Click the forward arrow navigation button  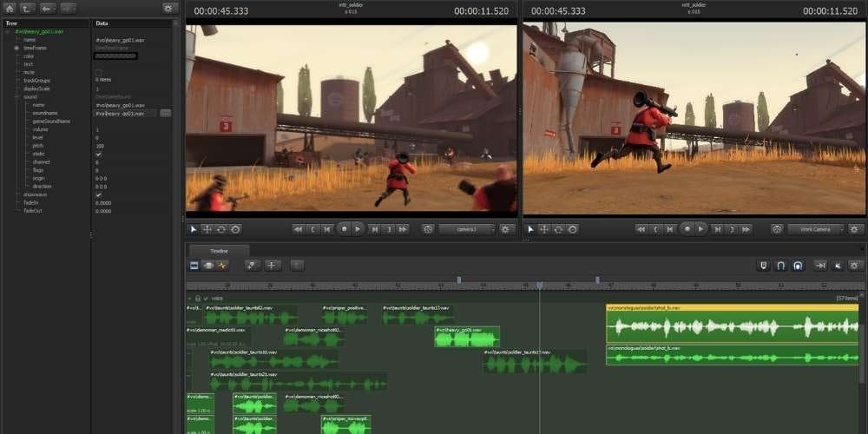[x=68, y=9]
